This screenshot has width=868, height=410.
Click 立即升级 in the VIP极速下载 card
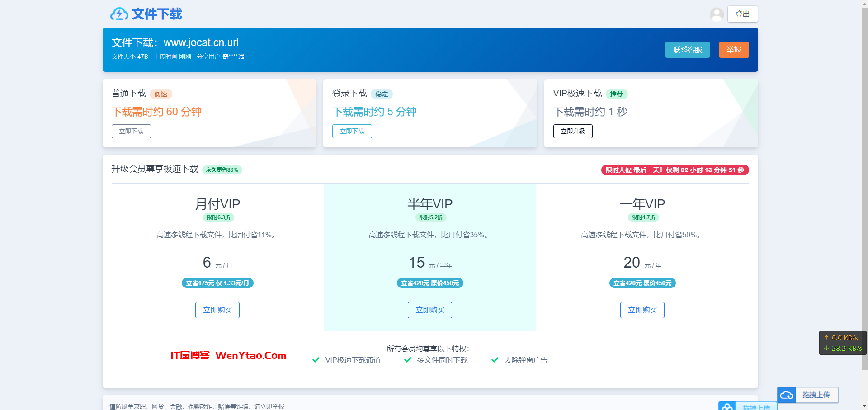[573, 131]
